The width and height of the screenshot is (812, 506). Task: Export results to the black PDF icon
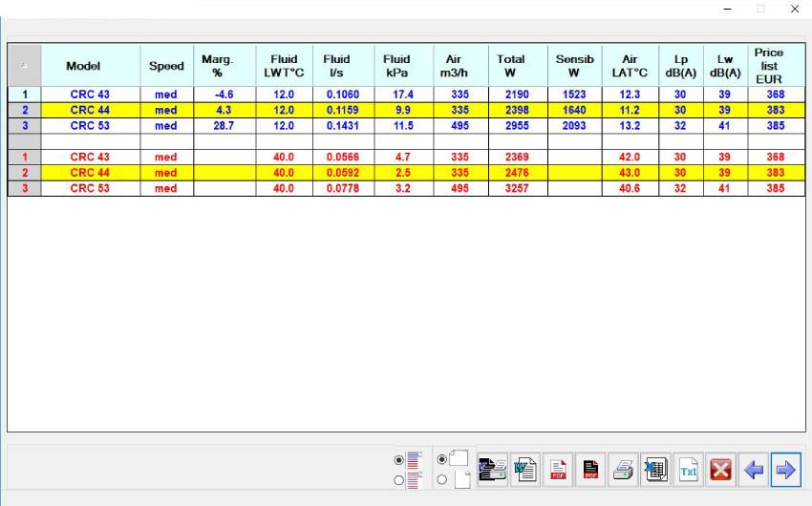click(x=590, y=470)
